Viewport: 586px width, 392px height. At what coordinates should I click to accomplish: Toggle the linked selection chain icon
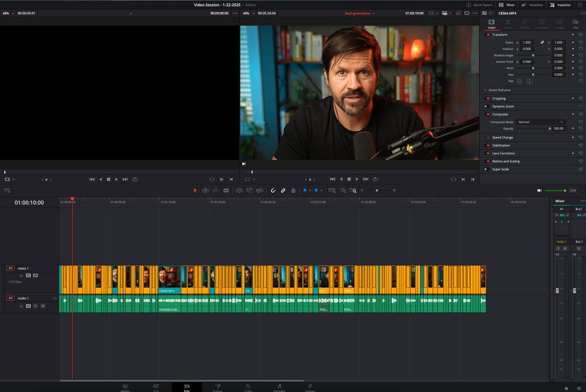pyautogui.click(x=283, y=190)
